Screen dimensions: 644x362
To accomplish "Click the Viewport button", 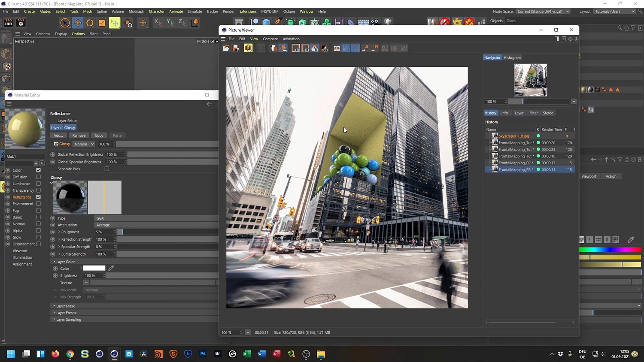I will coord(589,176).
